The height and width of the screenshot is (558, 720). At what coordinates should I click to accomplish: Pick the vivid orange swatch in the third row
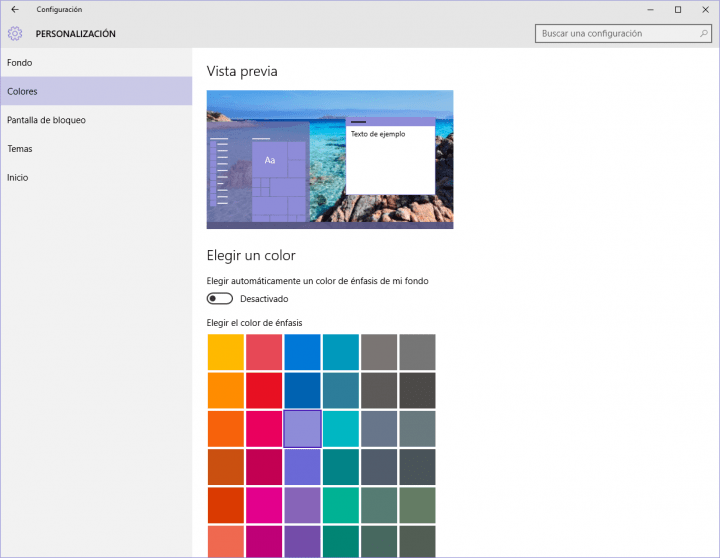tap(225, 429)
